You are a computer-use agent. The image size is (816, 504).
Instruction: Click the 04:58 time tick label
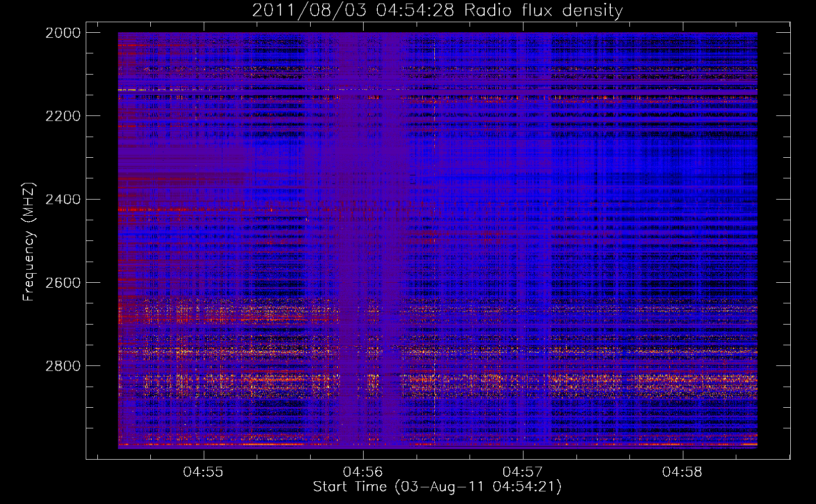[682, 472]
